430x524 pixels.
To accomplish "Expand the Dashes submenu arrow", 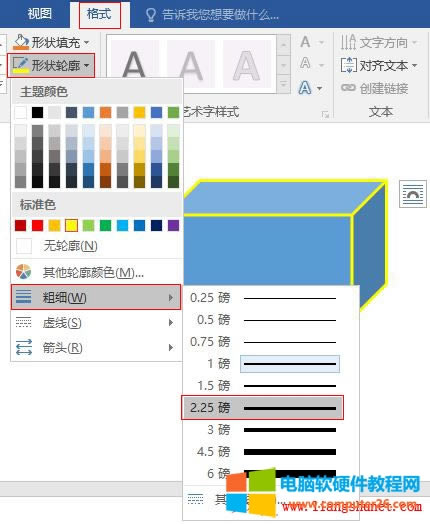I will pyautogui.click(x=171, y=322).
